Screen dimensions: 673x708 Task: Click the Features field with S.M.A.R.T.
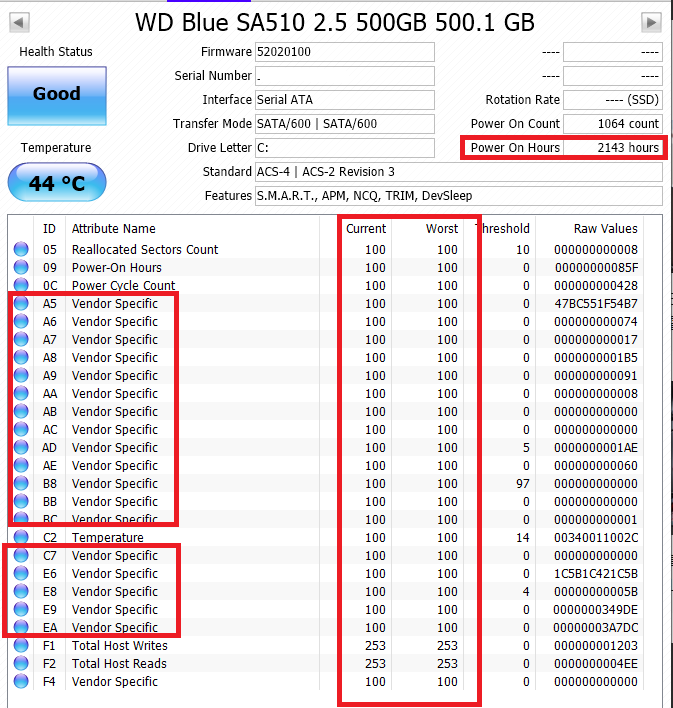[x=458, y=196]
